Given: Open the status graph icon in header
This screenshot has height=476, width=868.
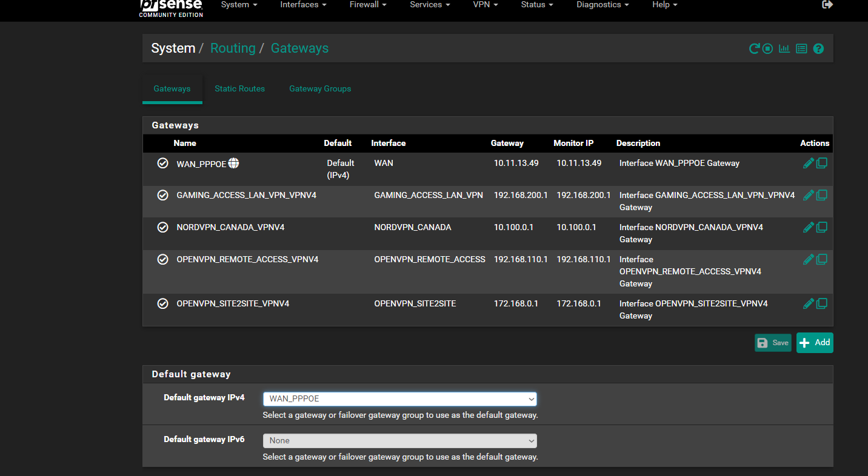Looking at the screenshot, I should point(784,48).
